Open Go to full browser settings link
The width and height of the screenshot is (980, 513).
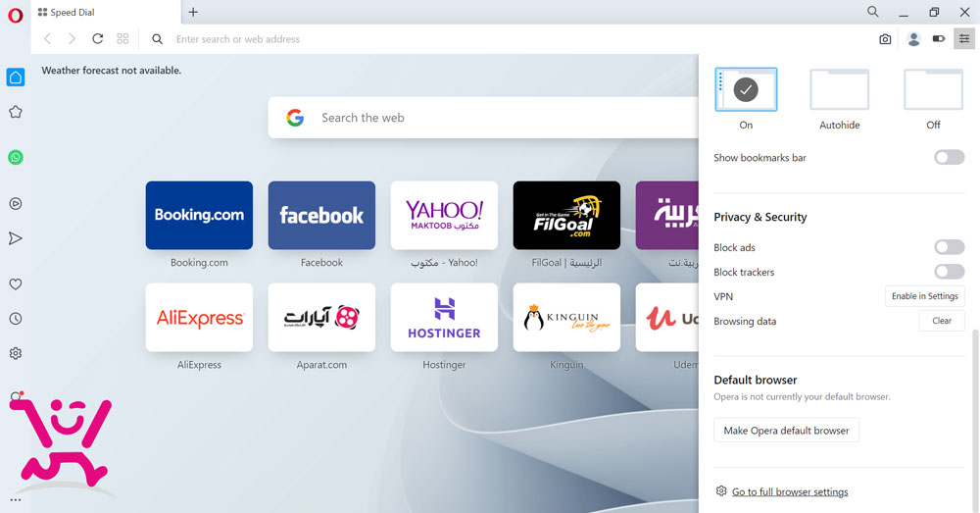[790, 491]
